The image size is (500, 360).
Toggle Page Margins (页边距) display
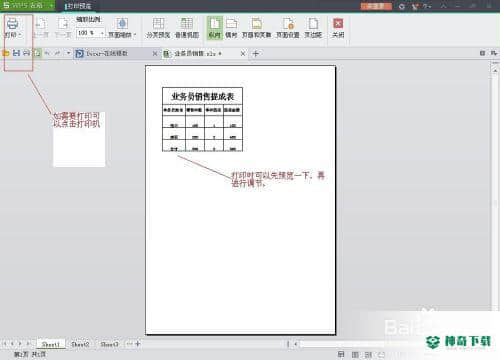click(313, 28)
